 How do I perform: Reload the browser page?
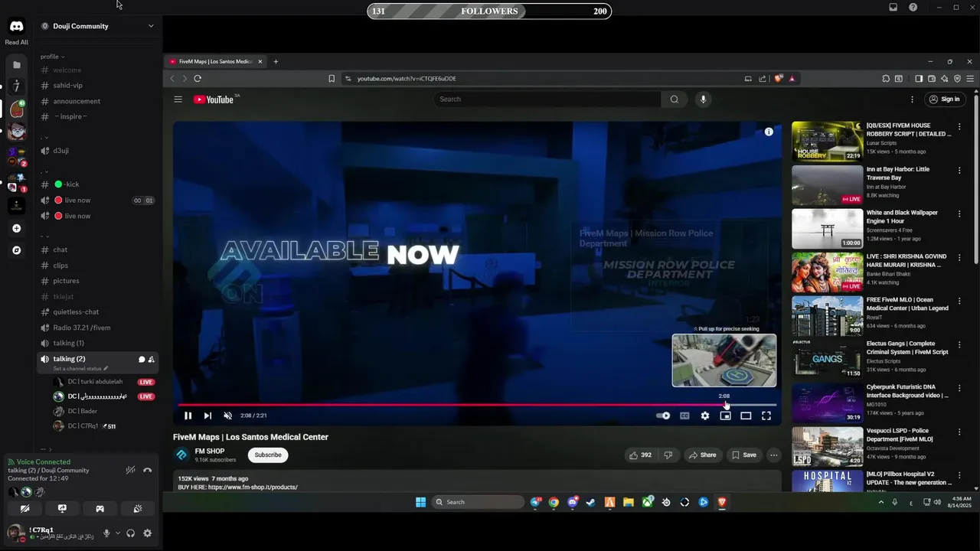click(197, 78)
